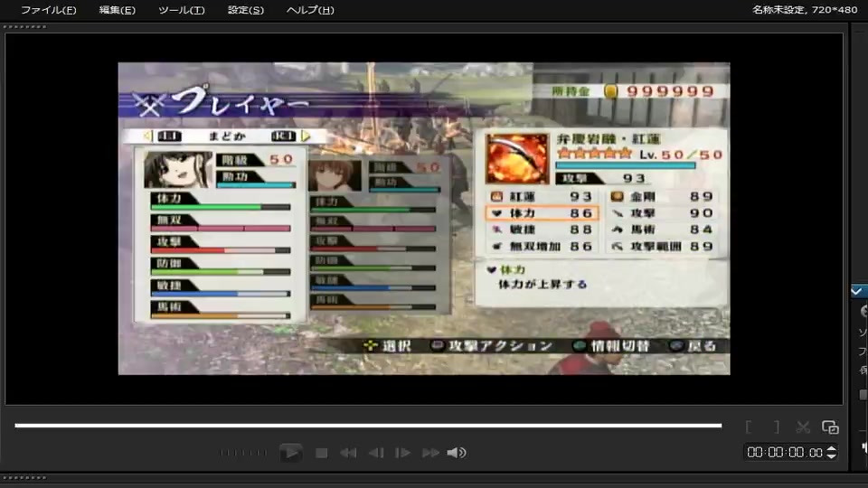Open the system volume speaker control
This screenshot has height=488, width=868.
456,453
